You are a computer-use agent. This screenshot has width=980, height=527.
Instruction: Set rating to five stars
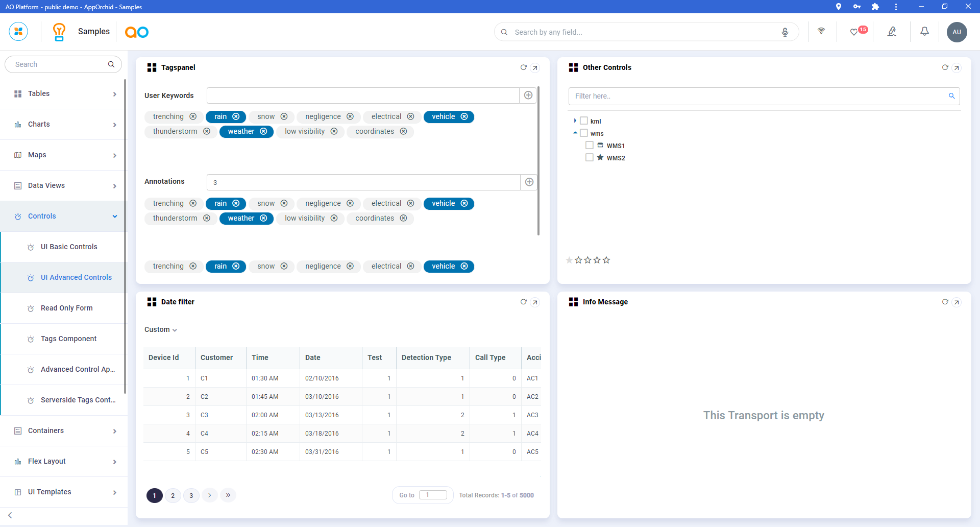pos(606,260)
